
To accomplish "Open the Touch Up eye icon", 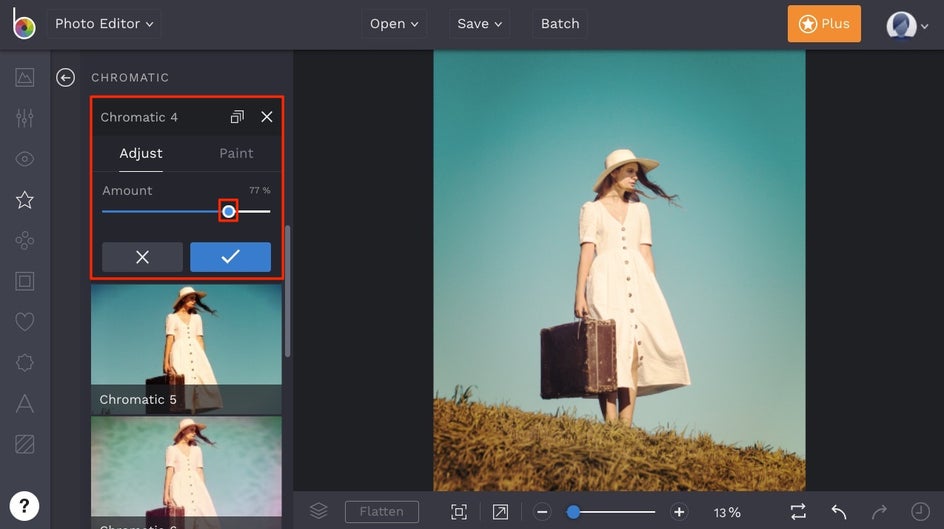I will point(25,159).
